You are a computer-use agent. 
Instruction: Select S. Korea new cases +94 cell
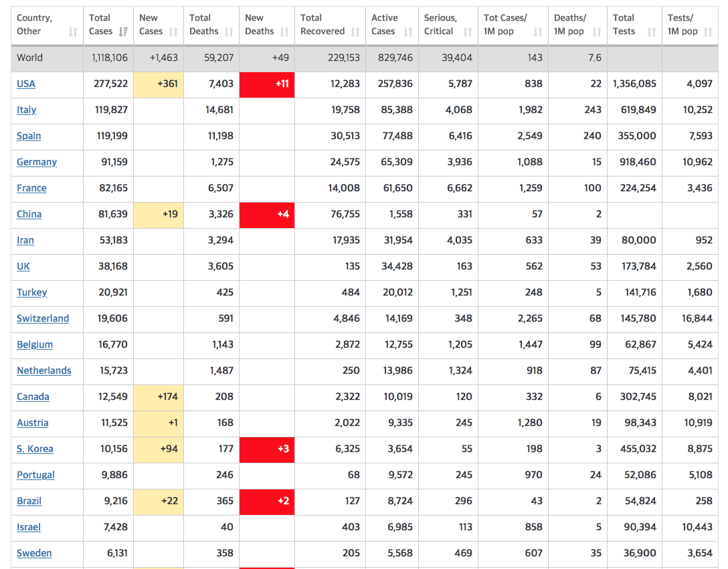[159, 450]
